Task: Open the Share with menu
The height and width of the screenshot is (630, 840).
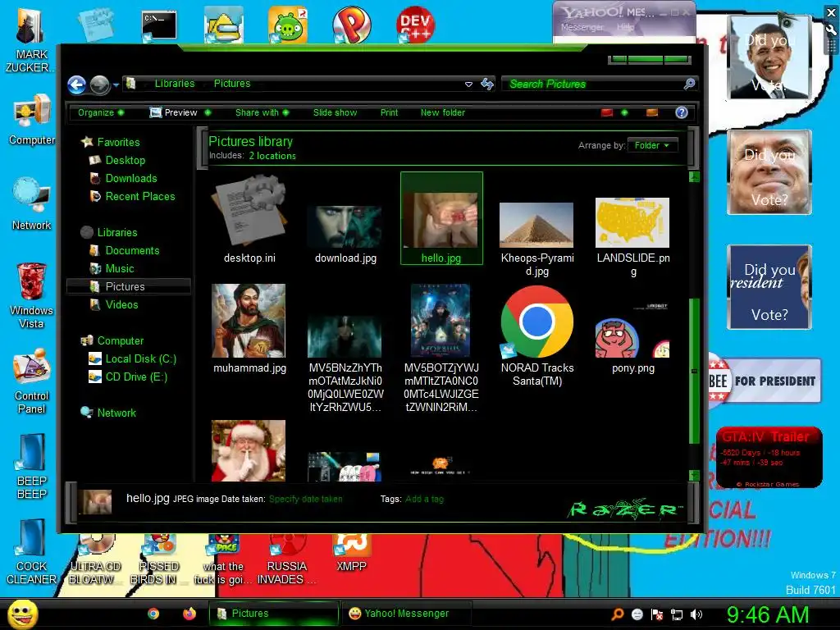Action: click(x=262, y=112)
